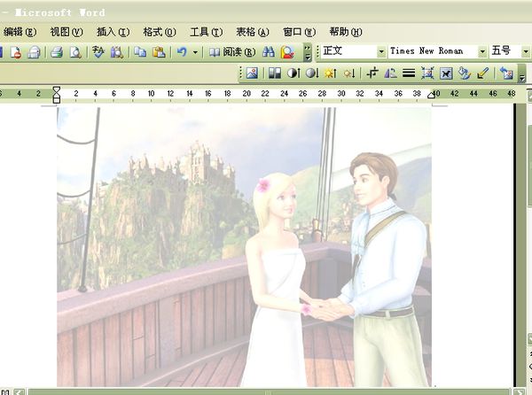Open Format Picture paint bucket icon
The height and width of the screenshot is (395, 532).
click(464, 74)
